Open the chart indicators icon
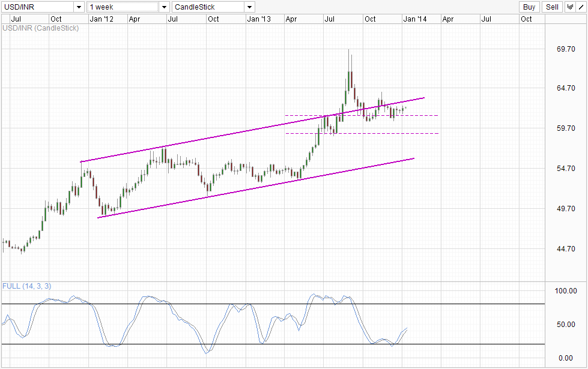Viewport: 588px width, 369px height. pyautogui.click(x=571, y=7)
